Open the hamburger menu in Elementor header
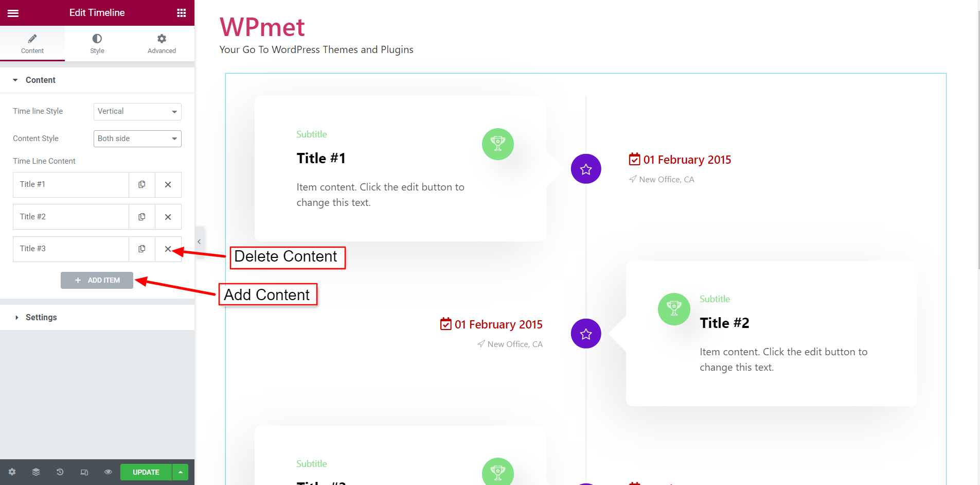The width and height of the screenshot is (980, 485). (x=13, y=13)
